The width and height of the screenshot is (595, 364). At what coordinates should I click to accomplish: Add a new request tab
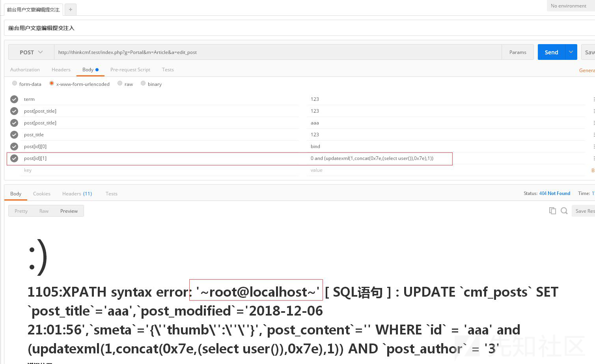pyautogui.click(x=70, y=9)
